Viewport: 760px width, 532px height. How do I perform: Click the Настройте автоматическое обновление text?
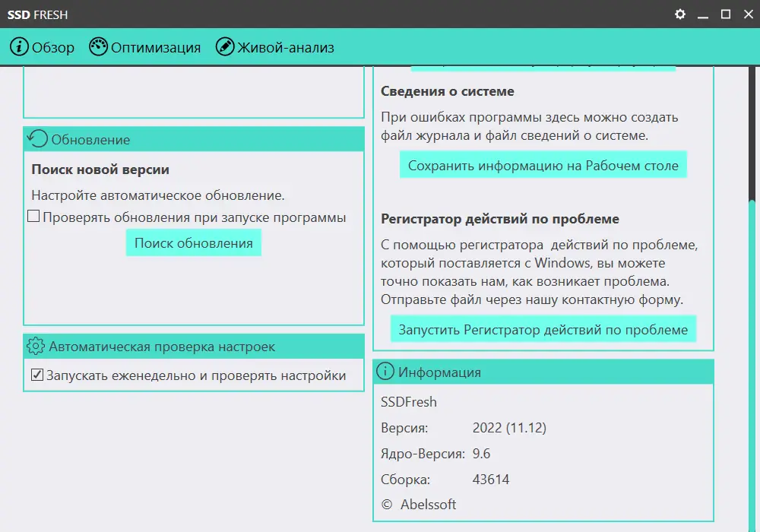pyautogui.click(x=158, y=195)
